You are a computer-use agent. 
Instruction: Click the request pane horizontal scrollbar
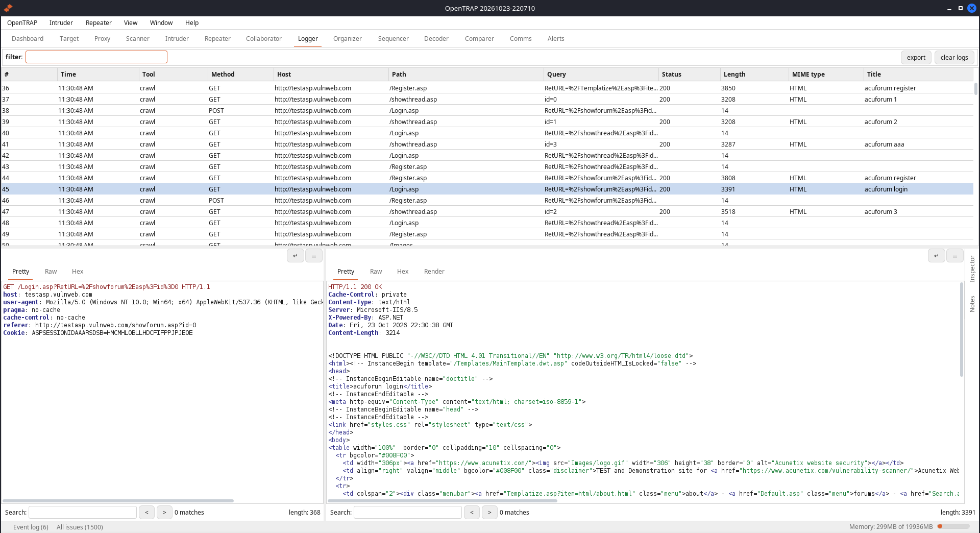coord(118,501)
